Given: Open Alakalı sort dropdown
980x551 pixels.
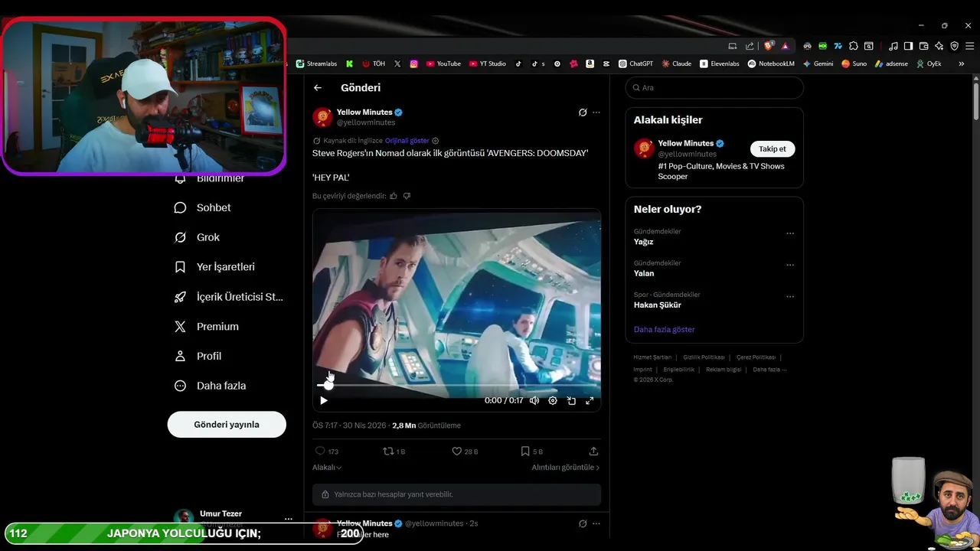Looking at the screenshot, I should click(x=327, y=467).
